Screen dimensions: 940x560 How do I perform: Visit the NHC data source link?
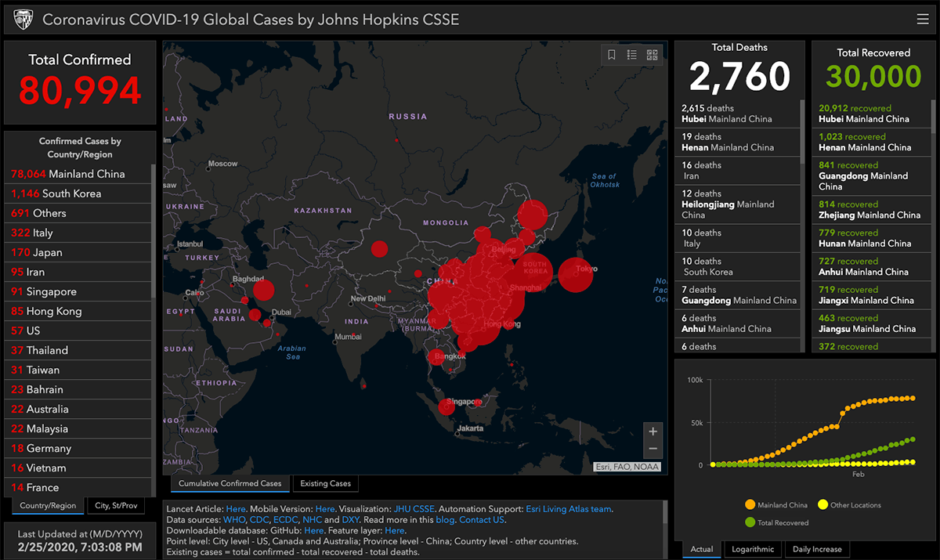[313, 520]
